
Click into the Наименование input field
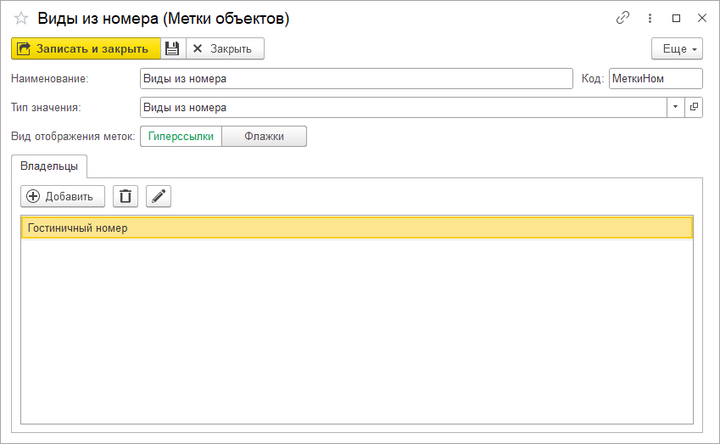click(355, 78)
